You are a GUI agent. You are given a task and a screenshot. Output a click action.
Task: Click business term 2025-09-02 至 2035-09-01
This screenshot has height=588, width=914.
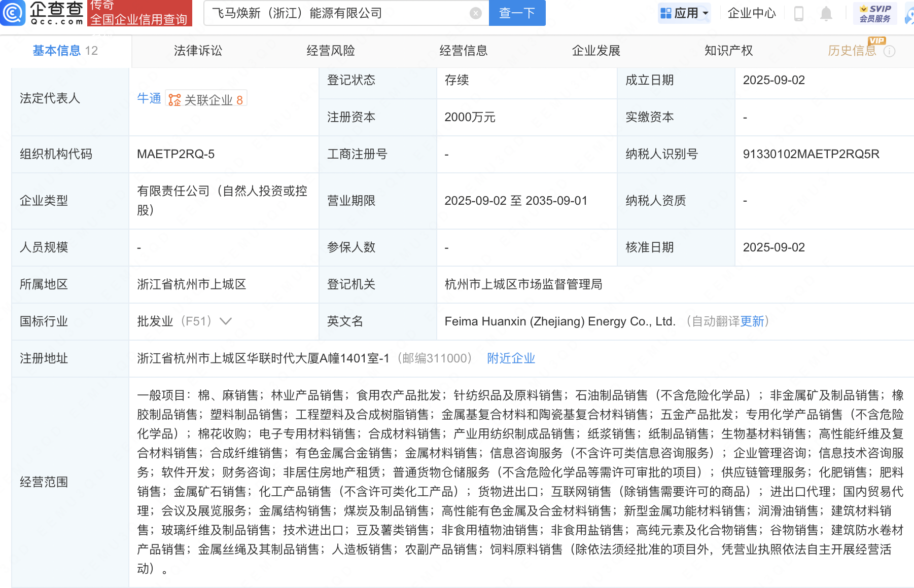pyautogui.click(x=516, y=201)
